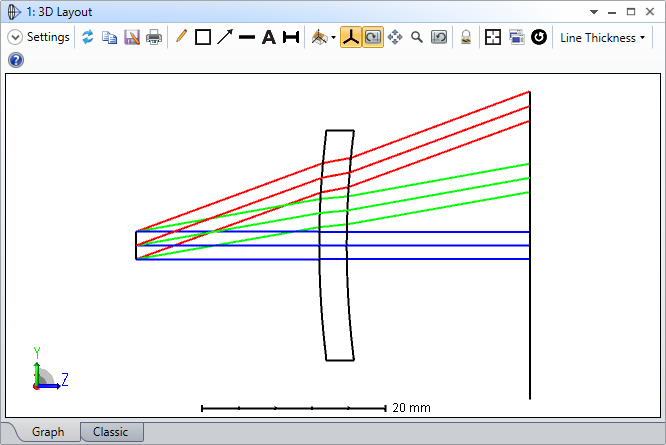Save the layout graphic to file
This screenshot has height=445, width=666.
pyautogui.click(x=132, y=37)
